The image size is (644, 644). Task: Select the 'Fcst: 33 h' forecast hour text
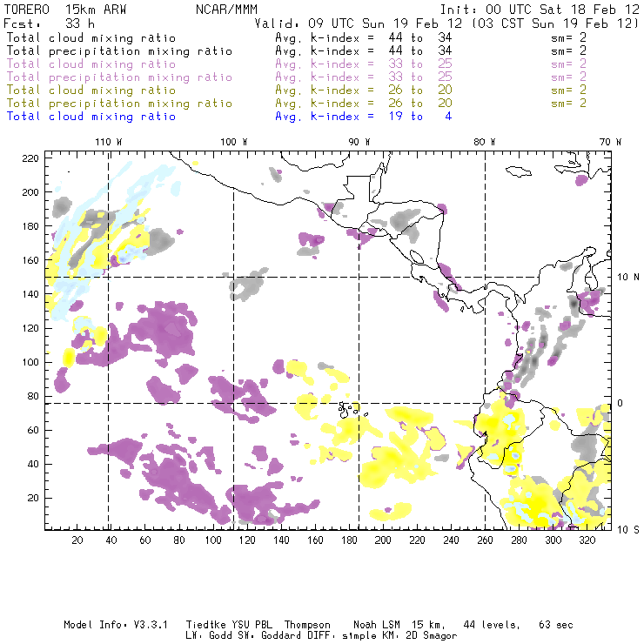point(49,23)
